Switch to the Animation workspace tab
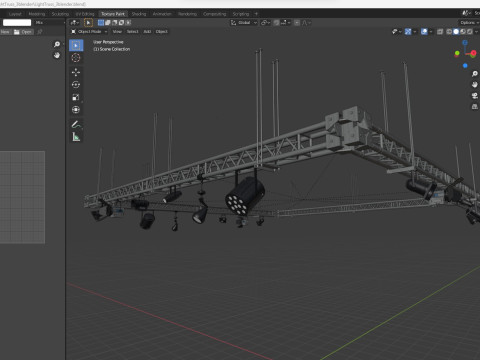 point(162,14)
